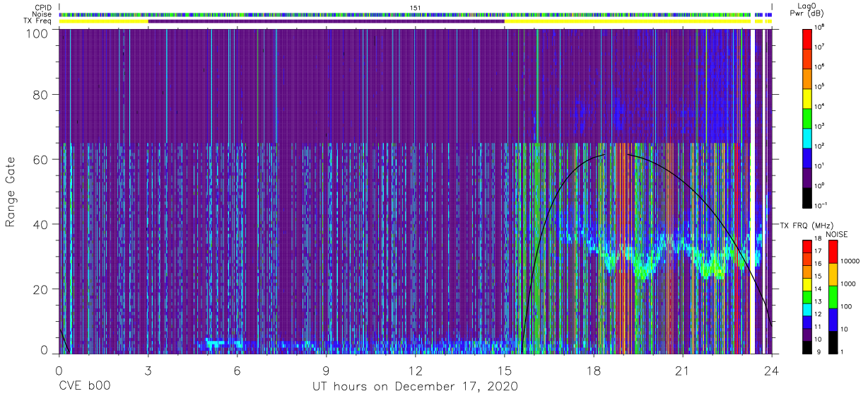This screenshot has width=868, height=401.
Task: Click the 'CPID' row label
Action: click(x=43, y=7)
